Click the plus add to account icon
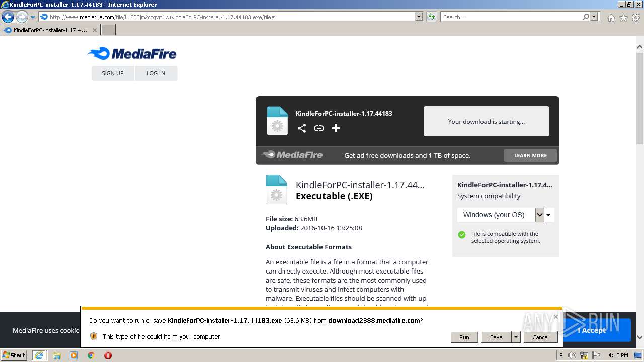The width and height of the screenshot is (644, 362). (x=336, y=128)
